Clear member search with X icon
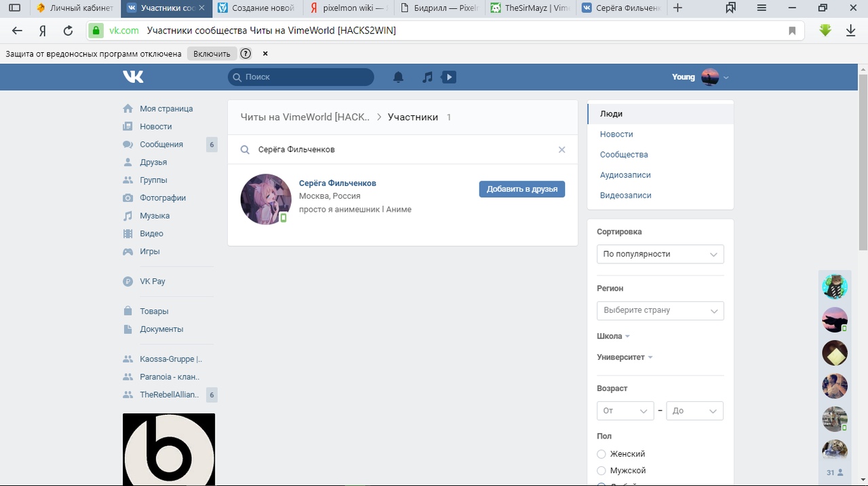This screenshot has height=486, width=868. click(x=561, y=150)
